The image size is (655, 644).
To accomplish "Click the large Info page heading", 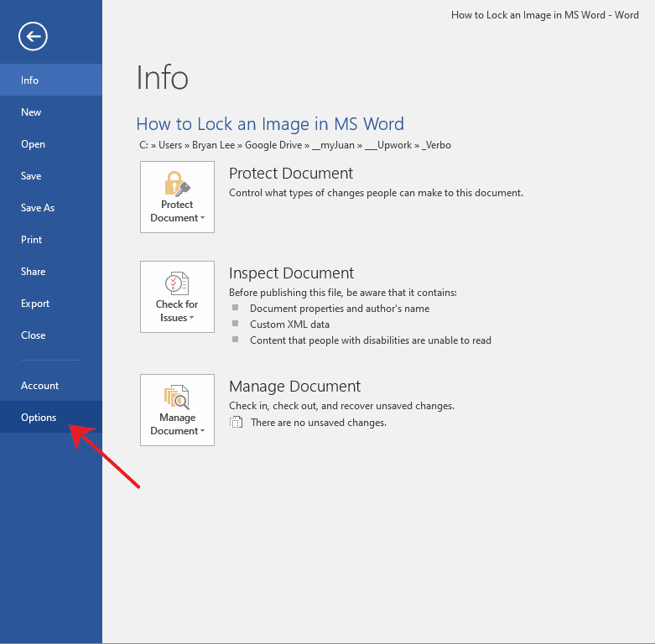I will [163, 78].
